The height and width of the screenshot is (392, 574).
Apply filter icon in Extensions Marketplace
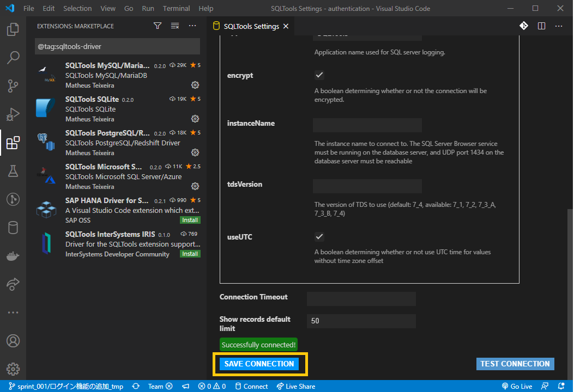(157, 26)
